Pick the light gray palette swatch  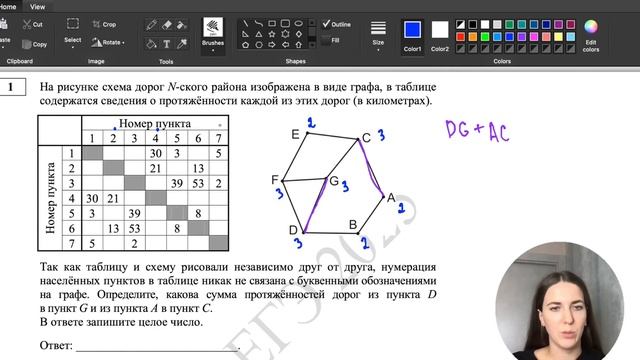[497, 24]
